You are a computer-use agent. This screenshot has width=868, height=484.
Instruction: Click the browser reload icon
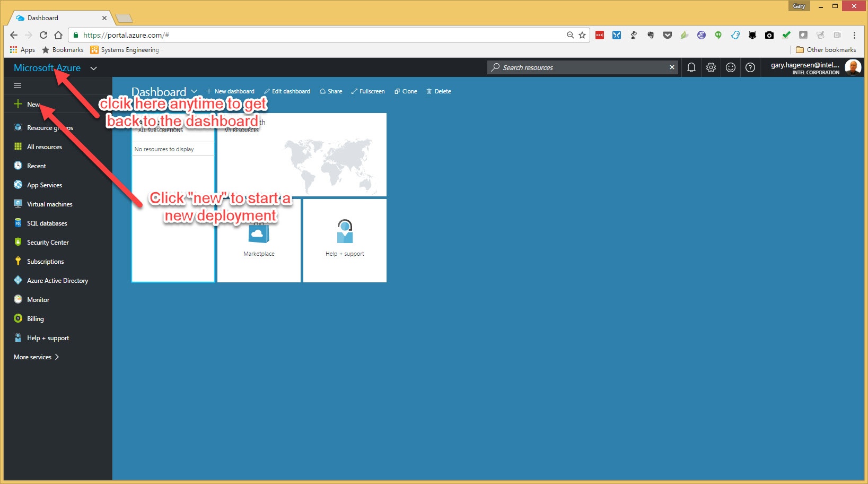(43, 35)
